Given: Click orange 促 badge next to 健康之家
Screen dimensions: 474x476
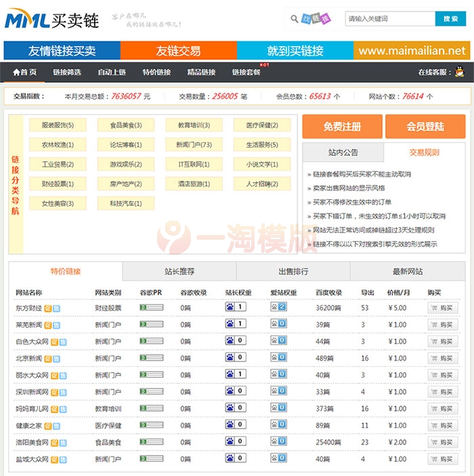Looking at the screenshot, I should tap(48, 426).
